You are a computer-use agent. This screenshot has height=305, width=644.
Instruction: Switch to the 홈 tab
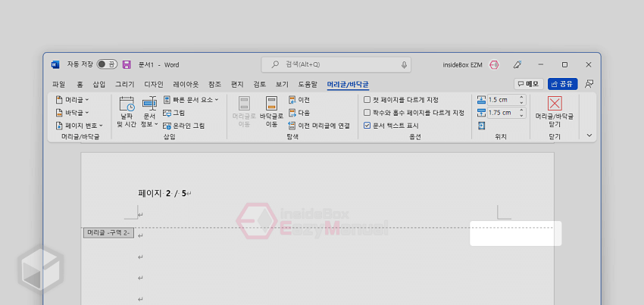pyautogui.click(x=80, y=84)
